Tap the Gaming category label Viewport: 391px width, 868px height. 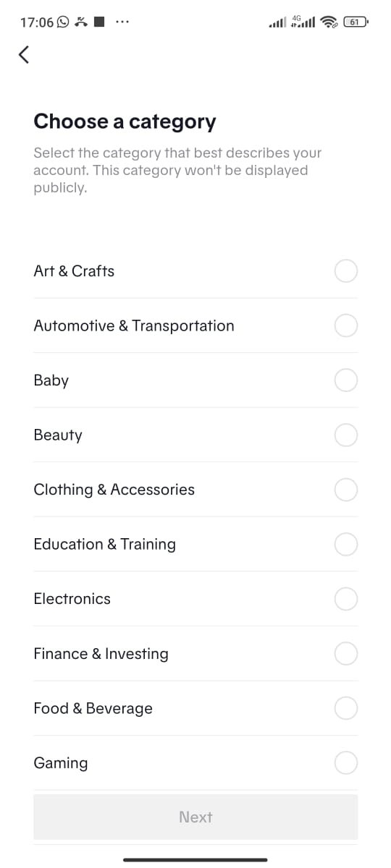click(60, 763)
